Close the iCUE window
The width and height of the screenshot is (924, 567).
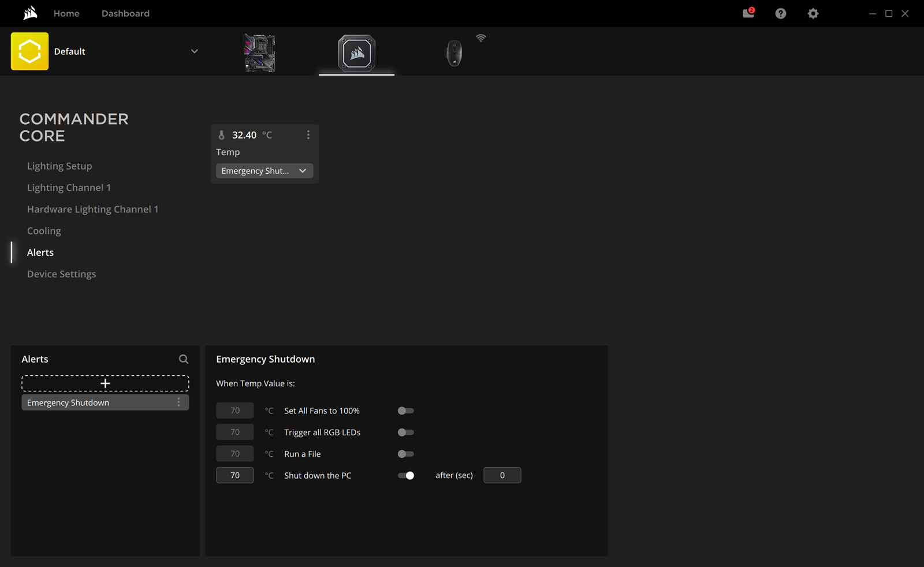pyautogui.click(x=905, y=13)
